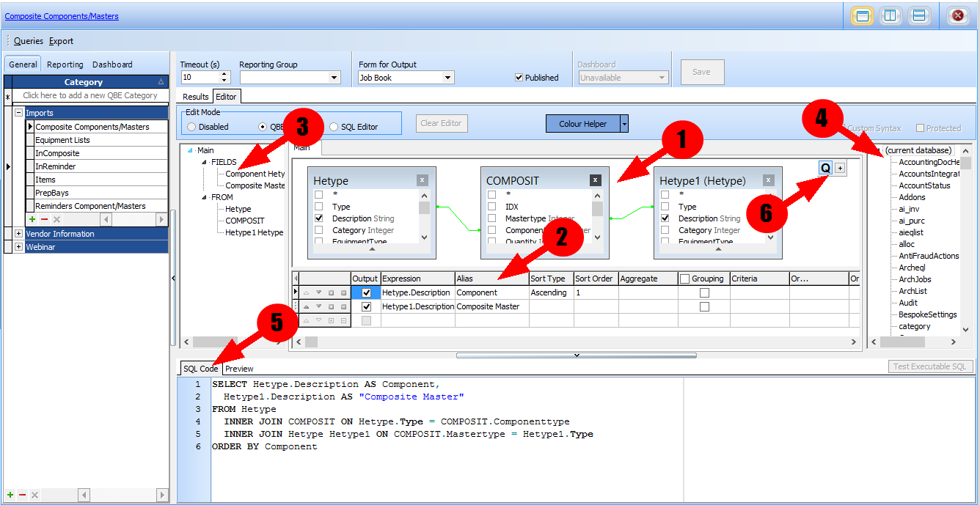Switch to horizontal split layout view
980x505 pixels.
coord(919,15)
